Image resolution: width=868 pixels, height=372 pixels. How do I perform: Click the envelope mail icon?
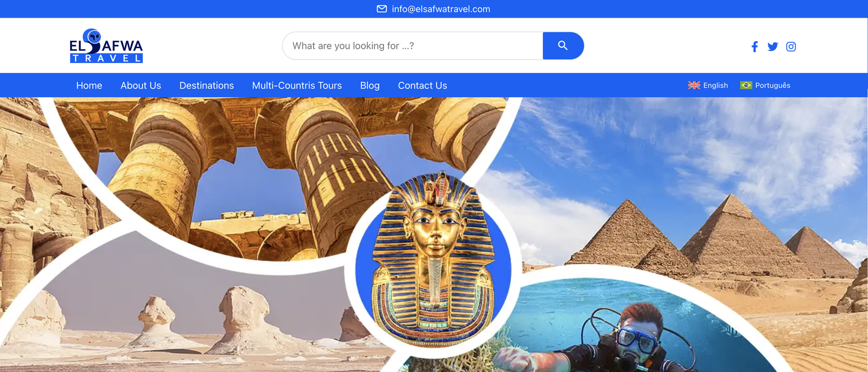click(x=382, y=9)
